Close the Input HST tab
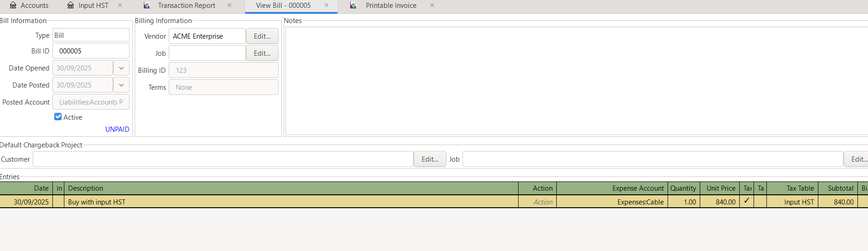This screenshot has width=868, height=251. 120,5
